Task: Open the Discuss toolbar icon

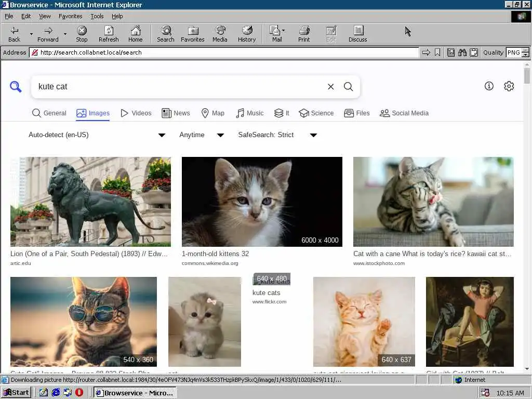Action: [x=357, y=34]
